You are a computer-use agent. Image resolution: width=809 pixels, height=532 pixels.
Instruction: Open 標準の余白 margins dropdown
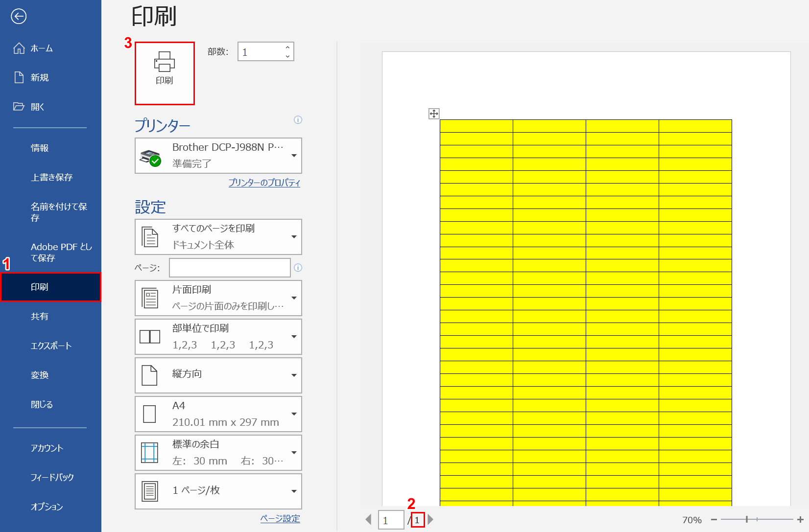coord(218,453)
